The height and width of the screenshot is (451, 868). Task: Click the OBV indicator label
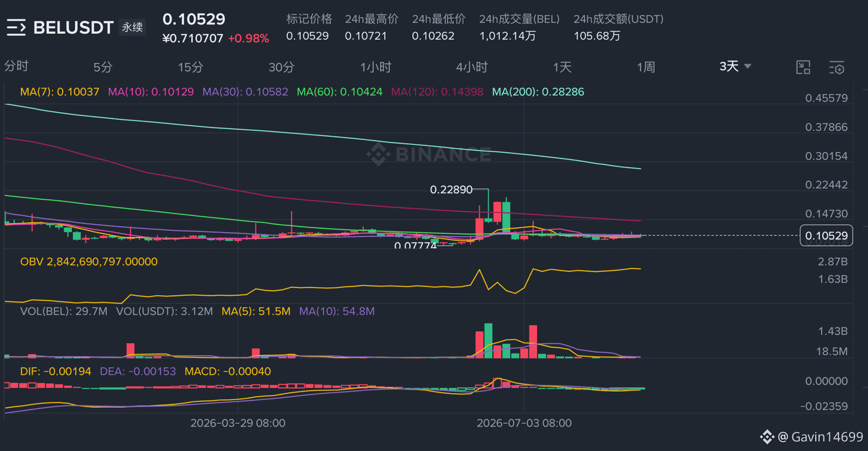pyautogui.click(x=89, y=262)
